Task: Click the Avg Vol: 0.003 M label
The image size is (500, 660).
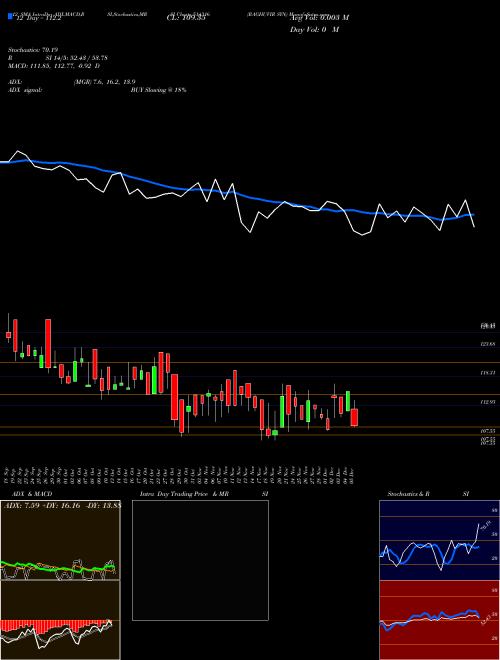Action: [x=319, y=17]
